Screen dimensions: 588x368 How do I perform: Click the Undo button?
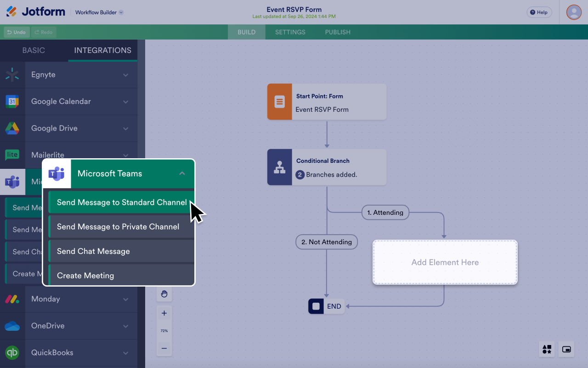17,32
